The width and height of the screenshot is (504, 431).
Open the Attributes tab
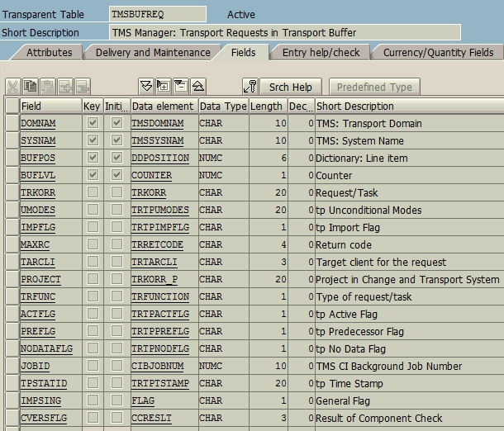click(x=50, y=53)
